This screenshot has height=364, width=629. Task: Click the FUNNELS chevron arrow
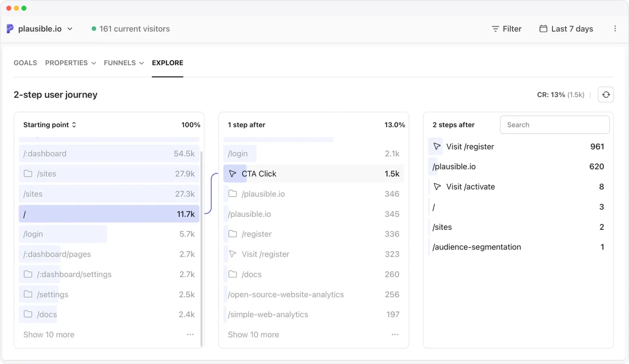tap(142, 63)
